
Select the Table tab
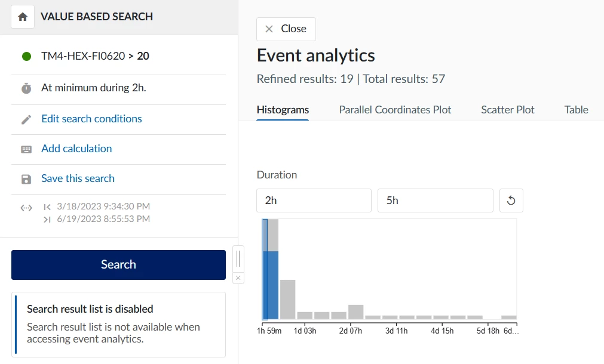pos(576,110)
